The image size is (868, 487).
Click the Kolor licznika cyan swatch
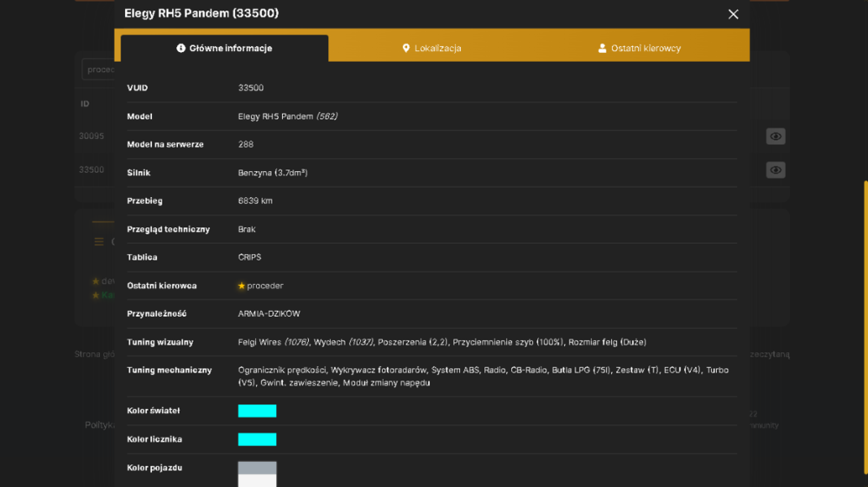pos(257,439)
